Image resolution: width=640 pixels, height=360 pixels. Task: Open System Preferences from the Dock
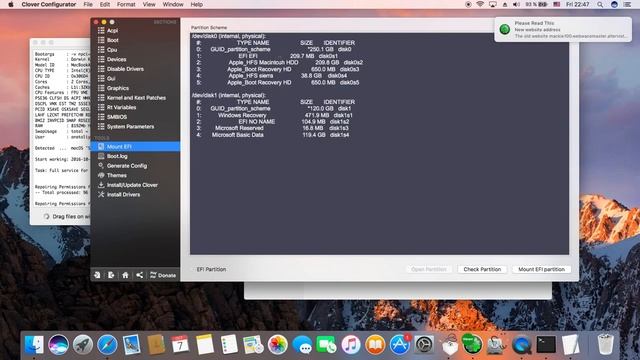(424, 345)
